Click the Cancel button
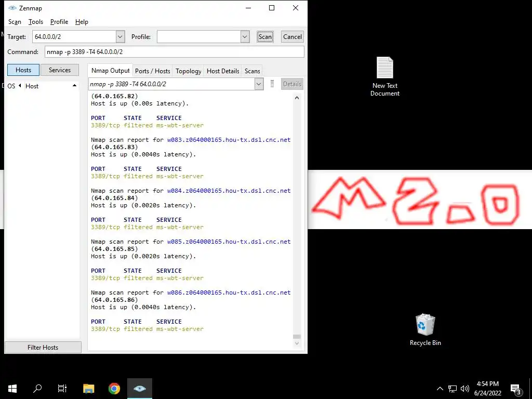The width and height of the screenshot is (532, 399). point(292,37)
